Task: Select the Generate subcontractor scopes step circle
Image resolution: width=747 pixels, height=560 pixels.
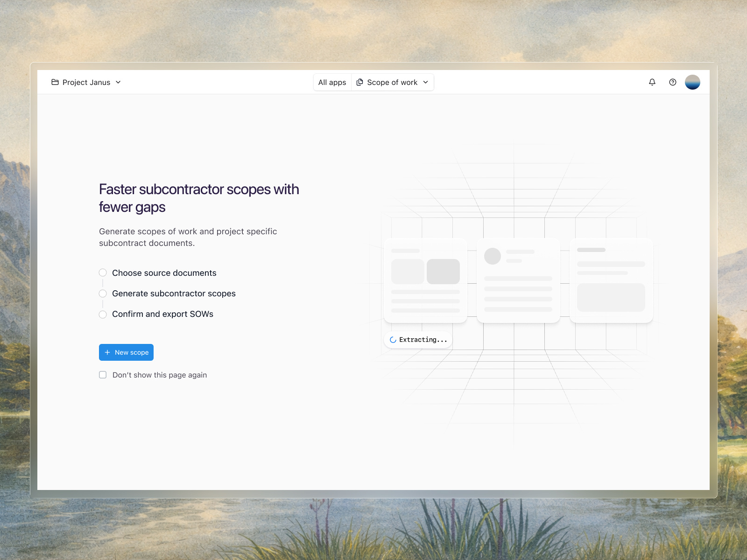Action: [x=103, y=294]
